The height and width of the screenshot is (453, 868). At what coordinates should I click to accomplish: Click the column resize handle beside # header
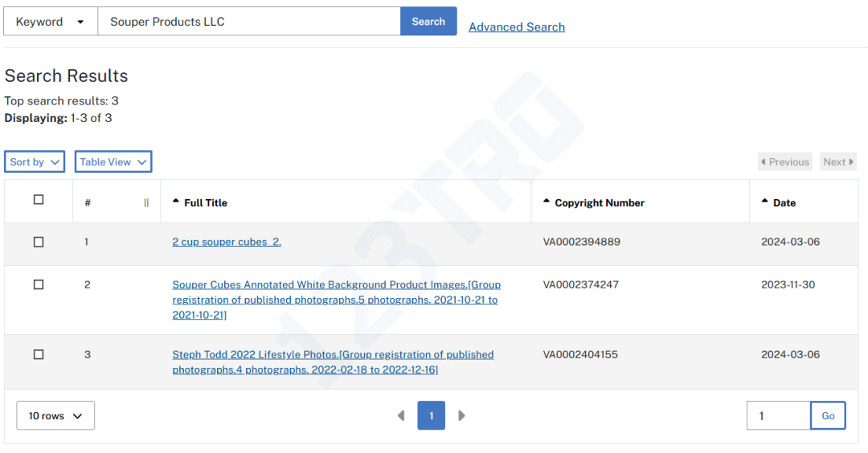[x=146, y=203]
